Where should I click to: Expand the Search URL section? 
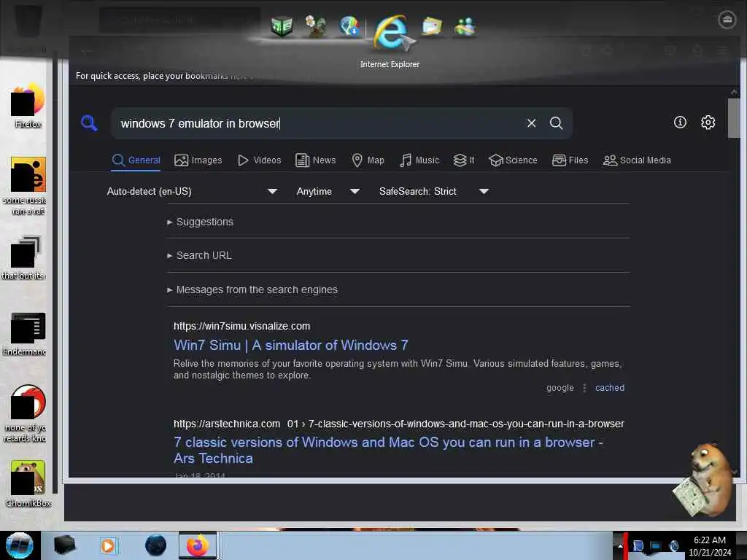pyautogui.click(x=200, y=256)
